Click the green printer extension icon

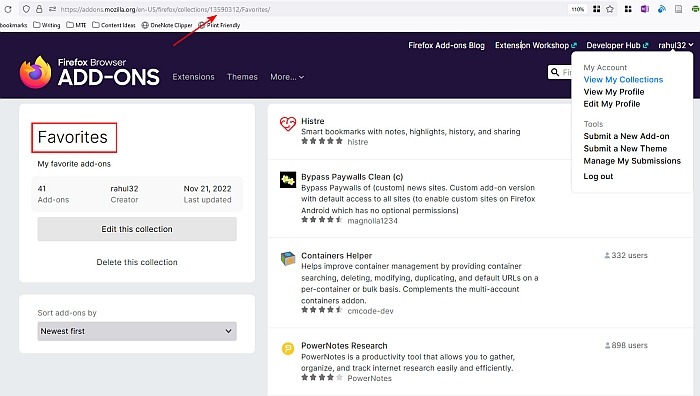[x=696, y=9]
